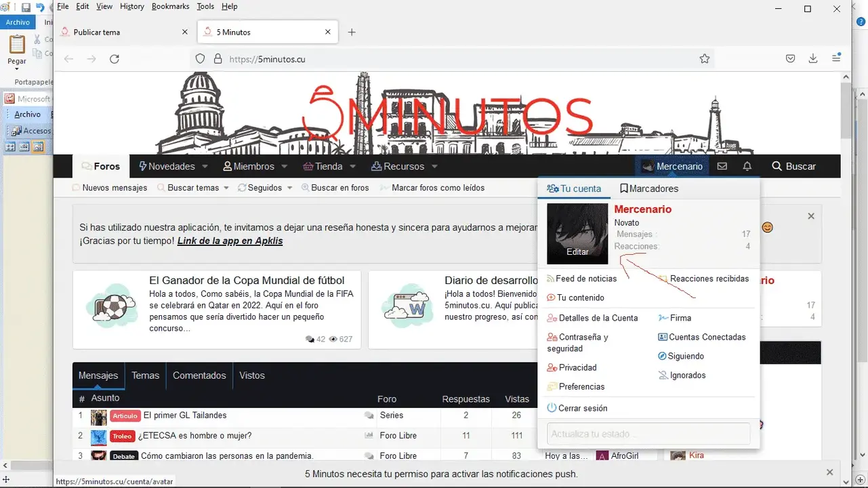Open the Mercenario account menu
The image size is (868, 488).
pos(672,166)
